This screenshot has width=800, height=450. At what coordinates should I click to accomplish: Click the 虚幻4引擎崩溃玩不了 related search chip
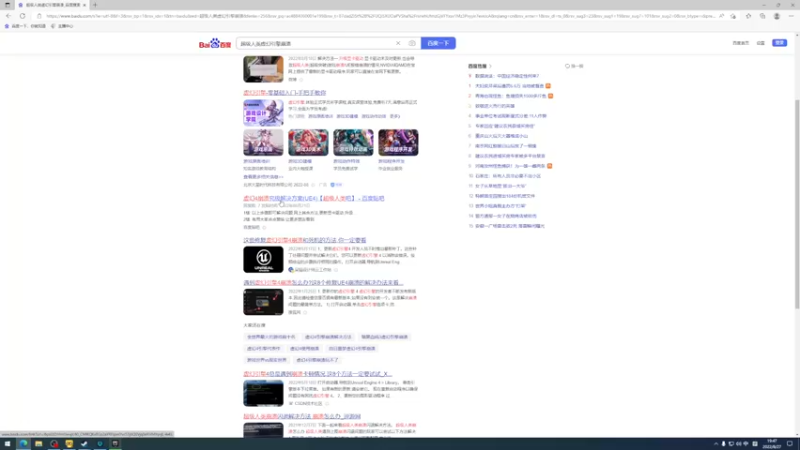click(317, 360)
